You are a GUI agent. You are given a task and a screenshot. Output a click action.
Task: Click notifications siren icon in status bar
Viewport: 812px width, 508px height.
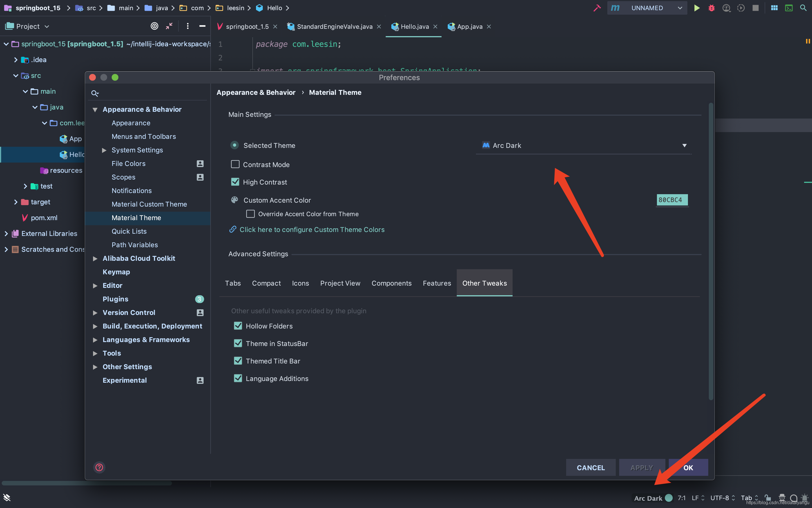805,498
